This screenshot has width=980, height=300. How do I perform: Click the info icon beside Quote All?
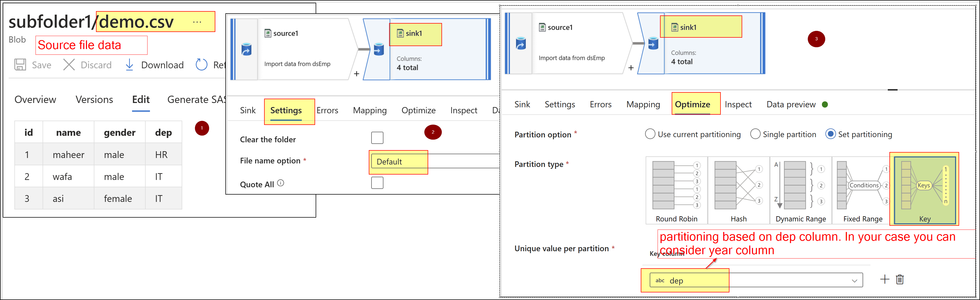(x=281, y=183)
